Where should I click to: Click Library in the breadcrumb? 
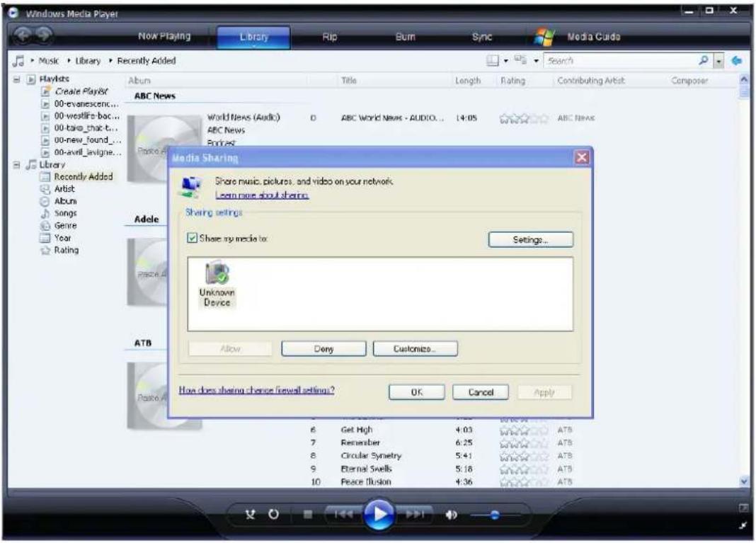[88, 61]
